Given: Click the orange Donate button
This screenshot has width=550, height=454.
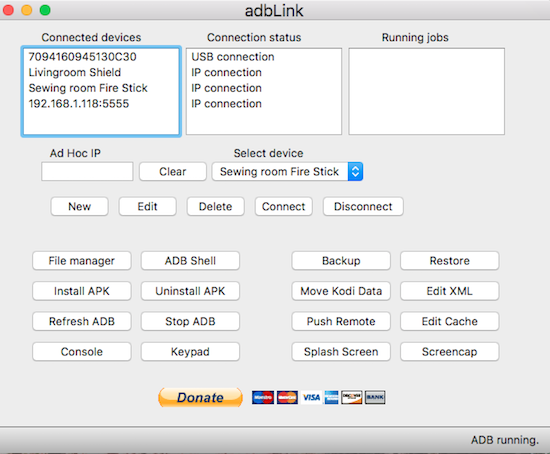Looking at the screenshot, I should pyautogui.click(x=200, y=398).
